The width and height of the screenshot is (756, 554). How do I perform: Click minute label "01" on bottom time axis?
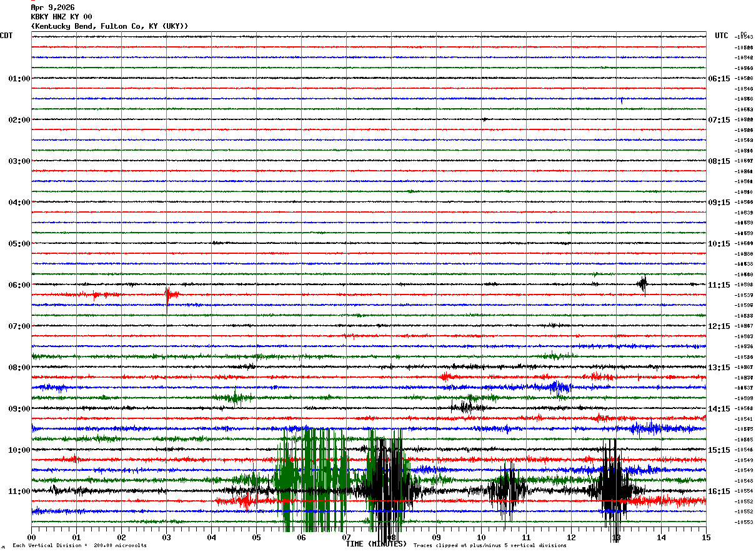coord(76,537)
